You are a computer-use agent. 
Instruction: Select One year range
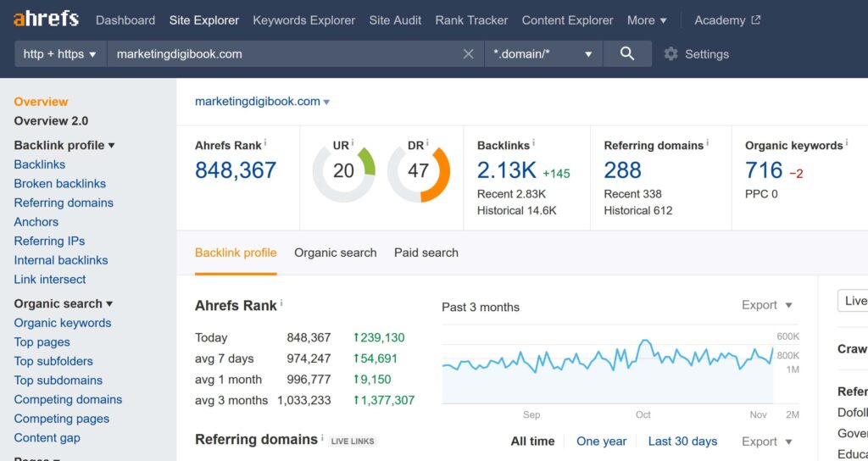(601, 441)
